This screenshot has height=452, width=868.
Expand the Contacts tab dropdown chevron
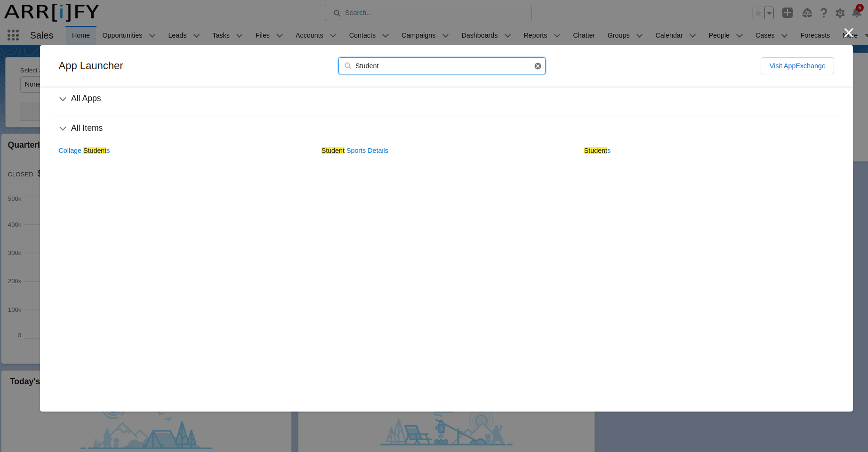click(385, 36)
